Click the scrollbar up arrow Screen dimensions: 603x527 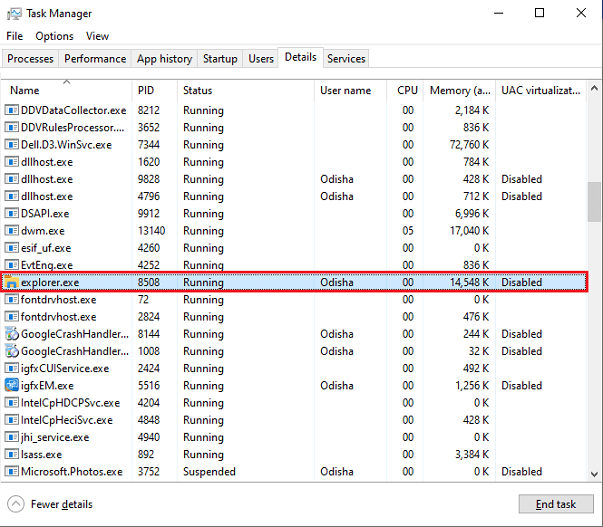pyautogui.click(x=594, y=88)
